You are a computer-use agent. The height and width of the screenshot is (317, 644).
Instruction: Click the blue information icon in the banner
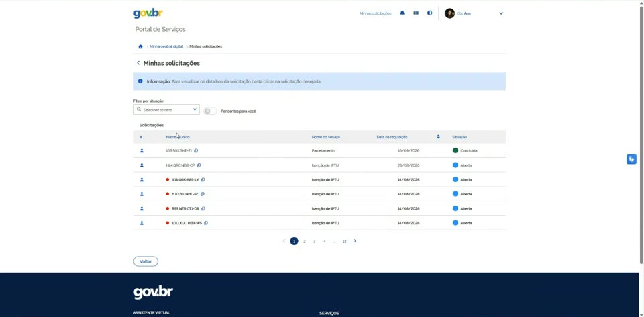[140, 81]
